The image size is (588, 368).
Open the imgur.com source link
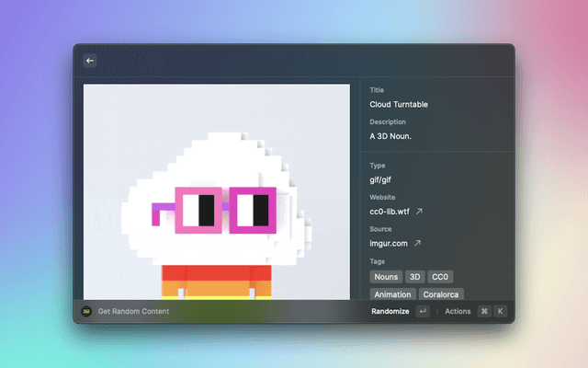click(389, 244)
